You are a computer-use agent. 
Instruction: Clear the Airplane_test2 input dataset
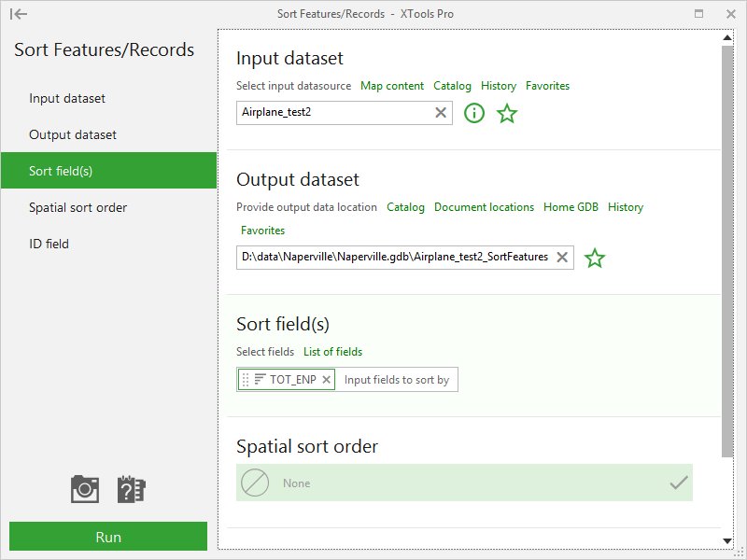tap(441, 113)
